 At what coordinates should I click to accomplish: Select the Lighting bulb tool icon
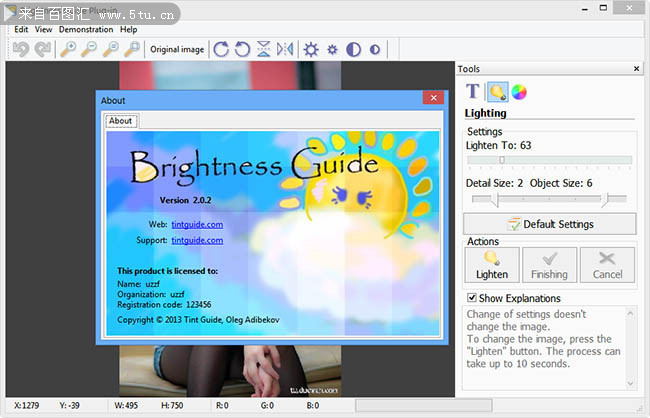pos(497,92)
